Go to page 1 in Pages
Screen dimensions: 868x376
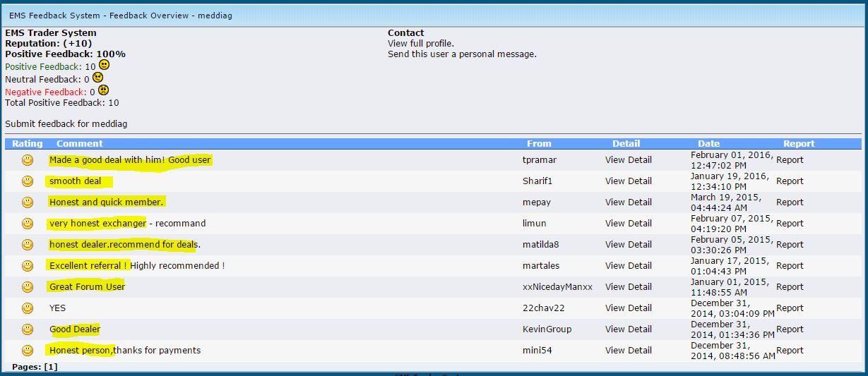51,367
